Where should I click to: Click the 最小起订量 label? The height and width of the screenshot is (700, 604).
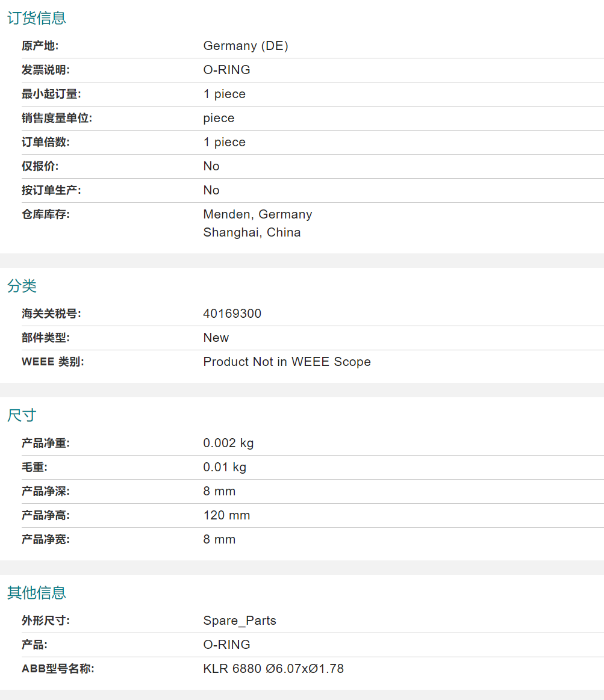(x=51, y=94)
